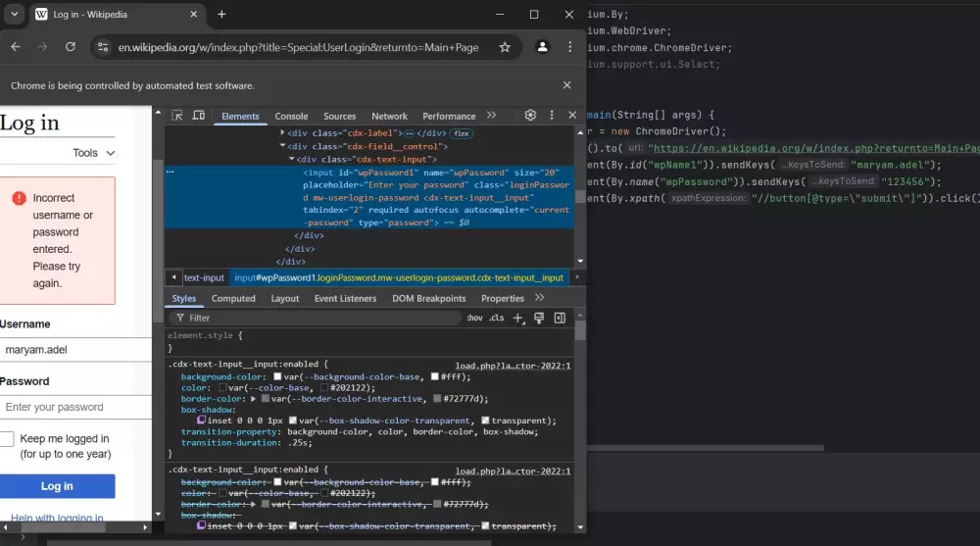Image resolution: width=980 pixels, height=546 pixels.
Task: Collapse the cdx-field__control div node
Action: [282, 146]
